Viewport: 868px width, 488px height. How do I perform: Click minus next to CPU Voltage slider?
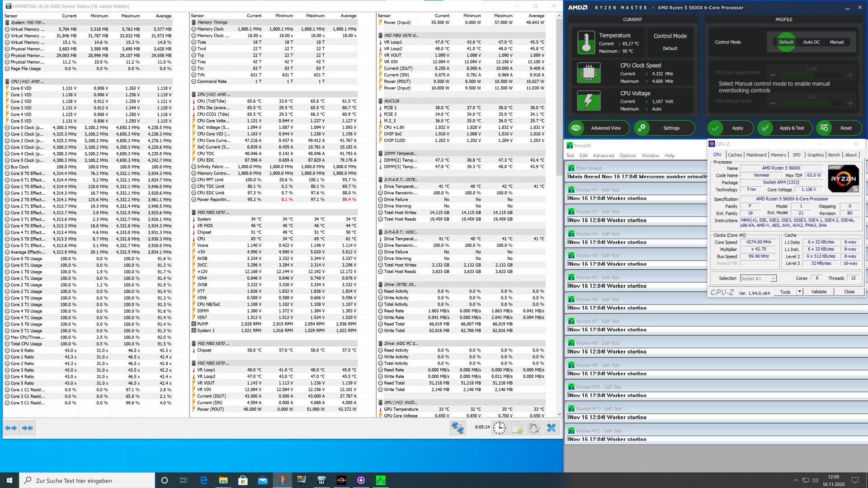coord(773,103)
